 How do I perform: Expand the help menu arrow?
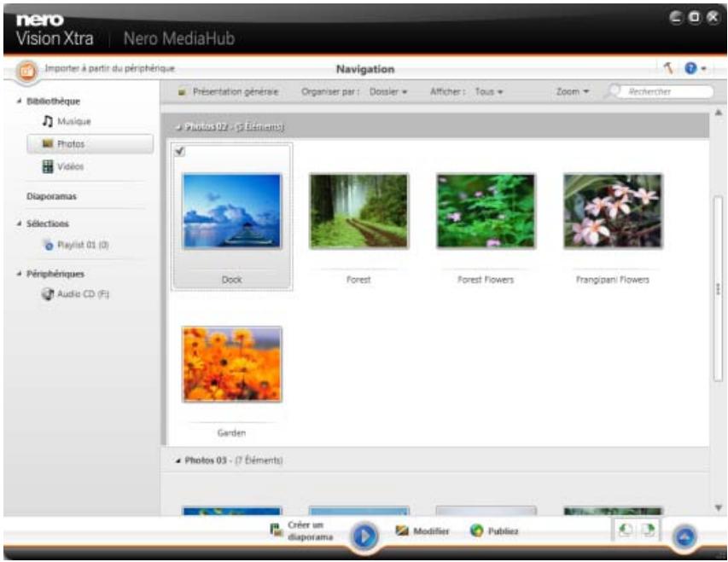coord(703,69)
